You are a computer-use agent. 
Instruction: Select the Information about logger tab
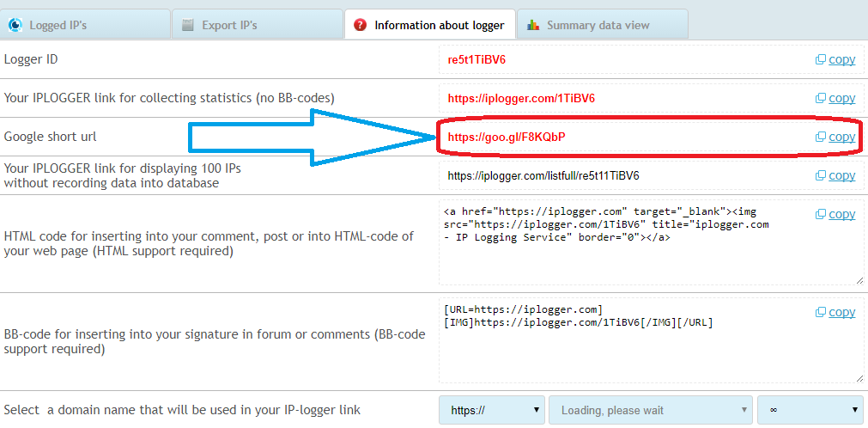[429, 25]
